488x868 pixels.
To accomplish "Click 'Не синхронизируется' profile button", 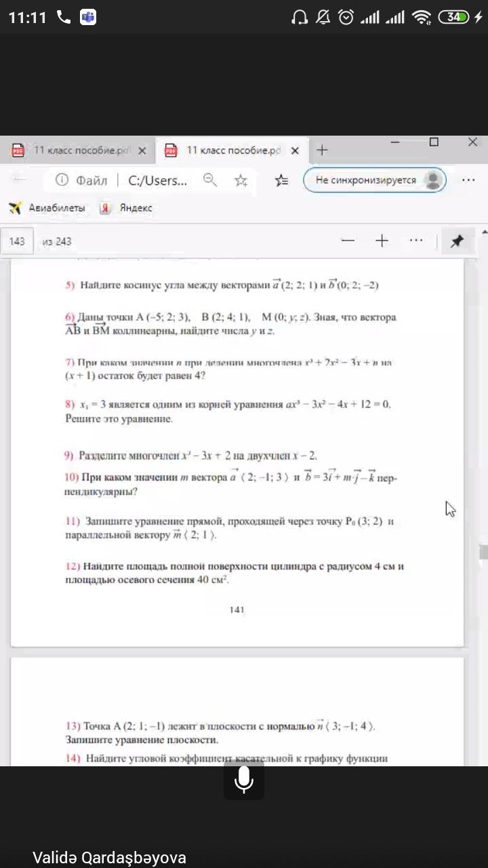I will 375,180.
